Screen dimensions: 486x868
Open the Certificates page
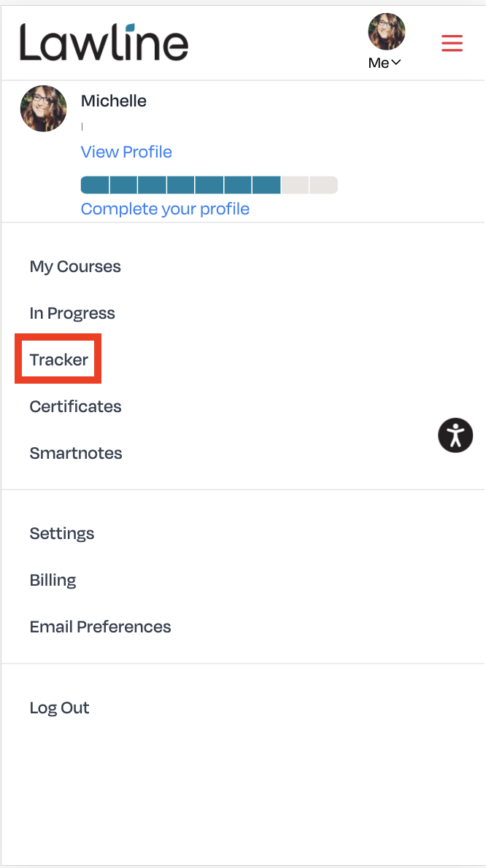point(75,406)
